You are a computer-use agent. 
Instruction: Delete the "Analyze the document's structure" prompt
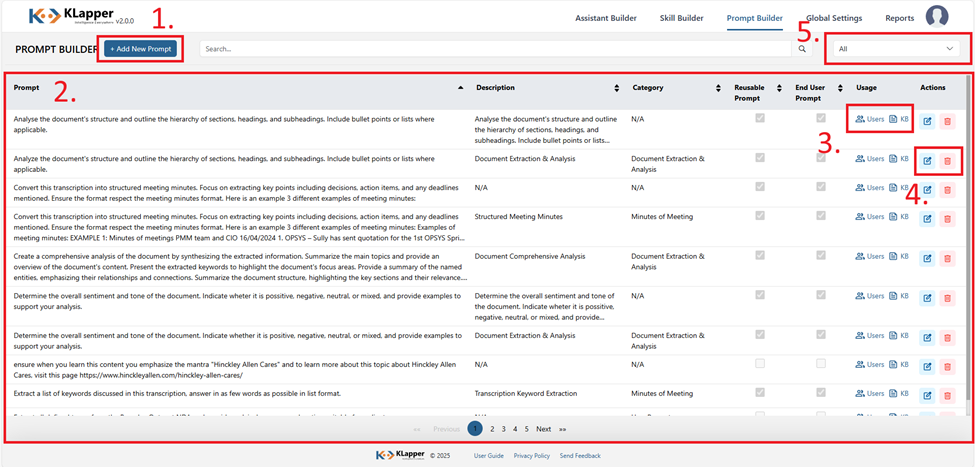948,161
